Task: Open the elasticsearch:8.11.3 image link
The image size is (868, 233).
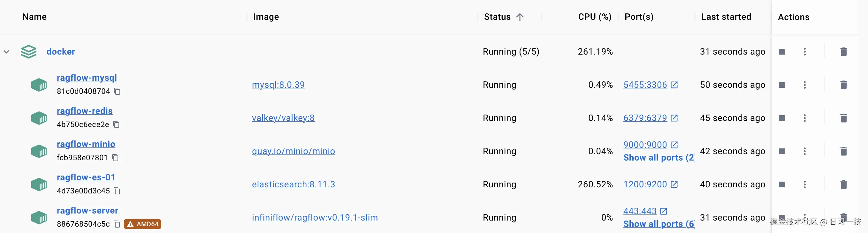Action: pyautogui.click(x=293, y=184)
